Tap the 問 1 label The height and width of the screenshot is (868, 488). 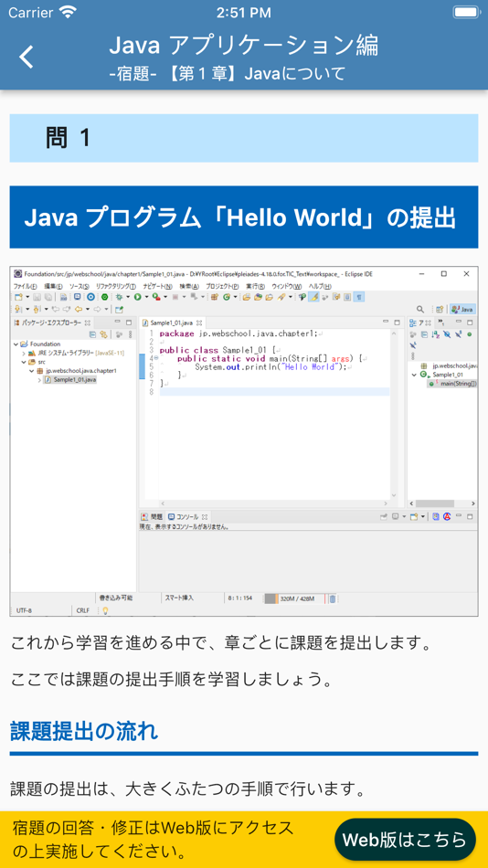point(69,138)
